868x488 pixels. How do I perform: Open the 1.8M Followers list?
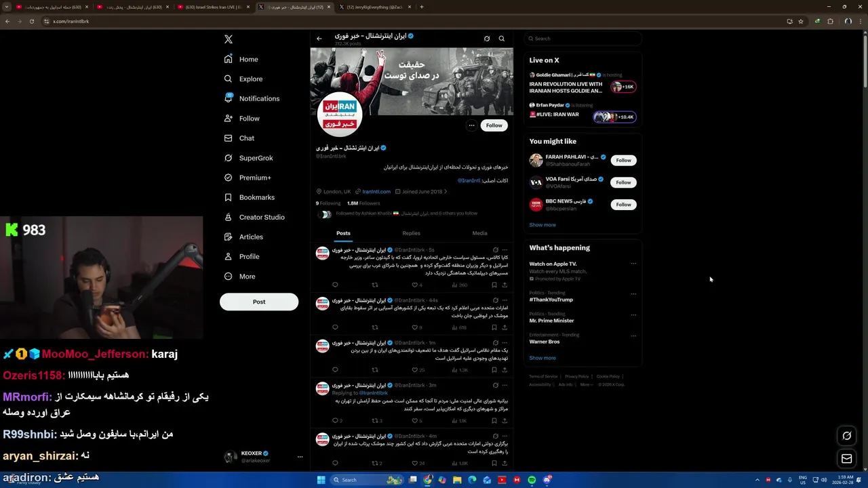pos(363,203)
